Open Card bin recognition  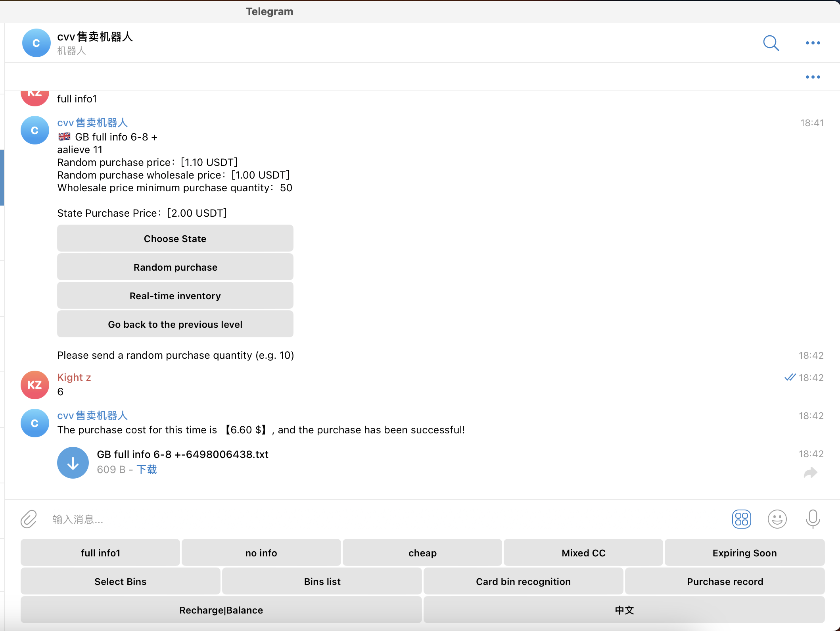(524, 581)
